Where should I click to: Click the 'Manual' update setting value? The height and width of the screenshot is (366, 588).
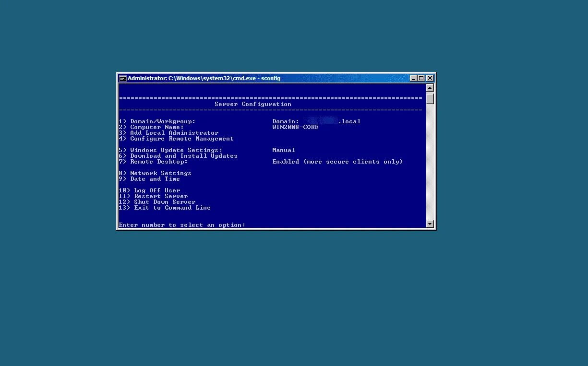[284, 150]
